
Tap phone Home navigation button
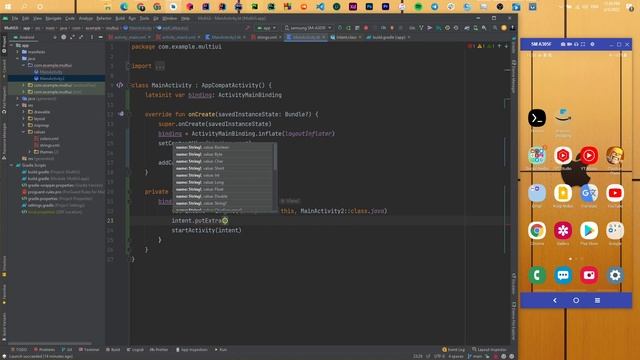pos(576,300)
